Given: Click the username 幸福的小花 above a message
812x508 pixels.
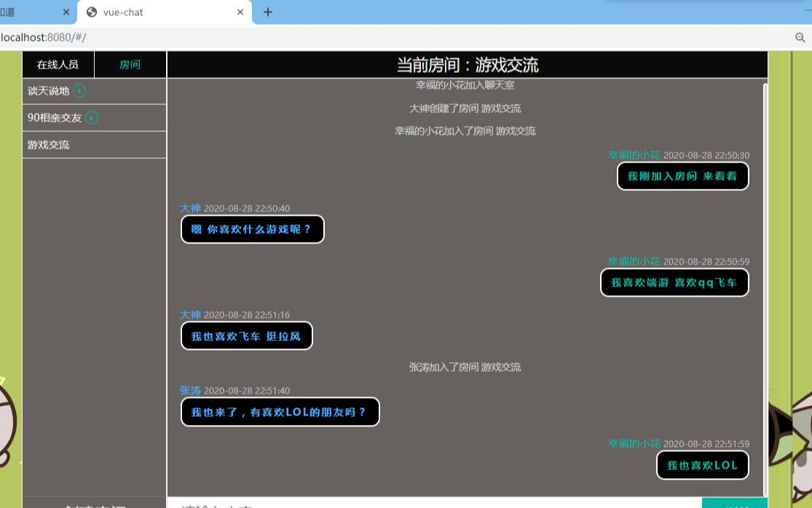Looking at the screenshot, I should (634, 155).
